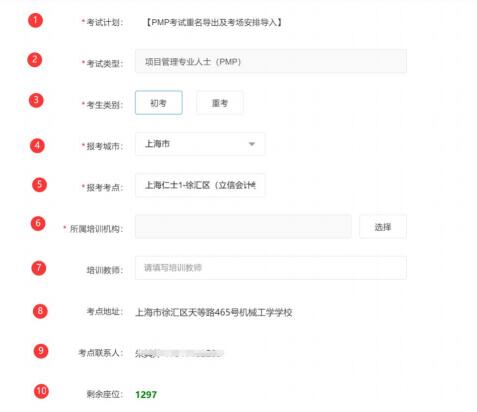This screenshot has height=412, width=477.
Task: Click the red number 3 marker
Action: 36,100
